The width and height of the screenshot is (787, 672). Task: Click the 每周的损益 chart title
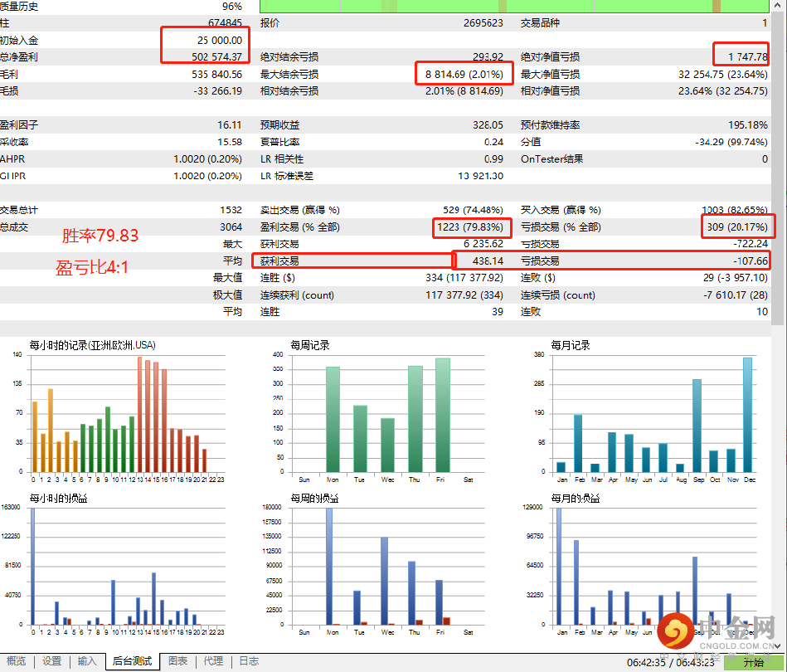tap(314, 499)
